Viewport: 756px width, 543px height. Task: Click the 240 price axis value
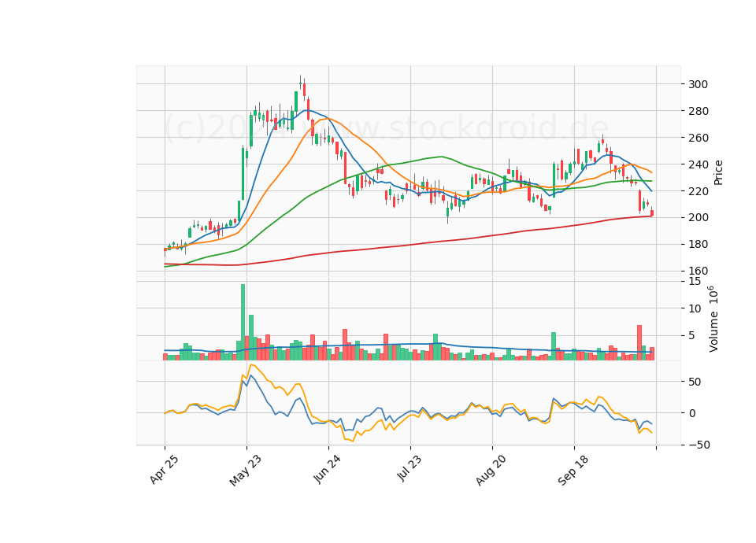pos(699,164)
